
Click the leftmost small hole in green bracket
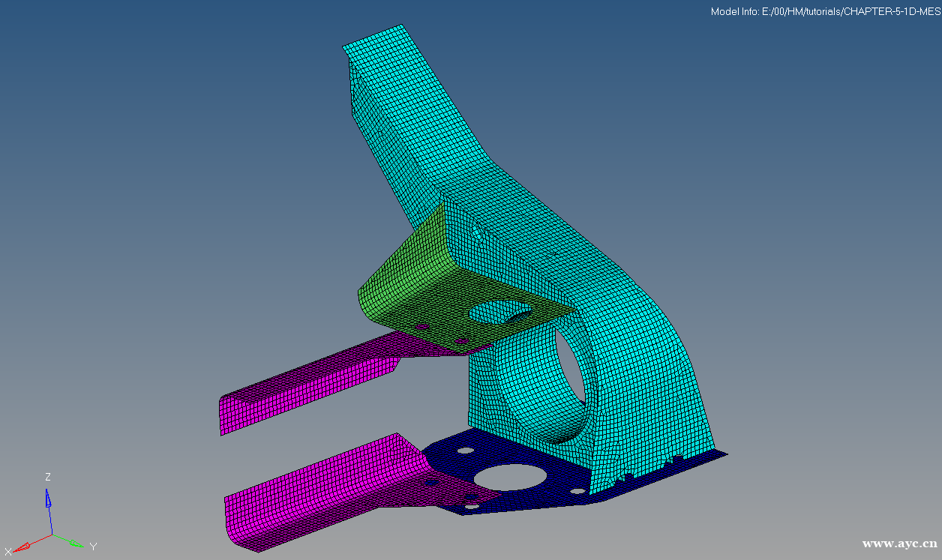[422, 327]
